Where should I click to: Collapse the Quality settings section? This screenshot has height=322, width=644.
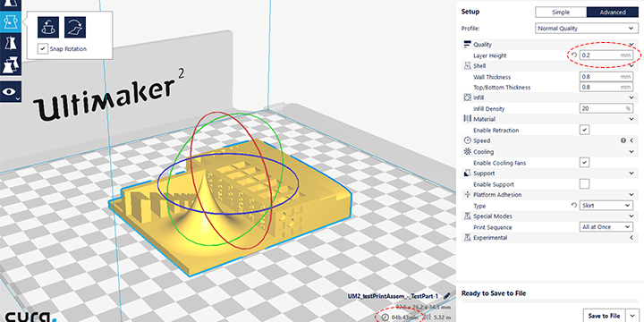pyautogui.click(x=631, y=45)
